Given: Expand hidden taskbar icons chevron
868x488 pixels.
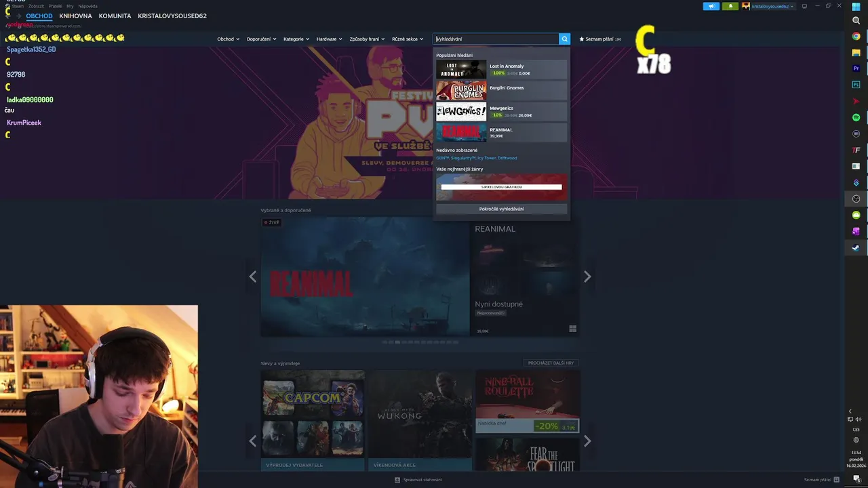Looking at the screenshot, I should [850, 411].
